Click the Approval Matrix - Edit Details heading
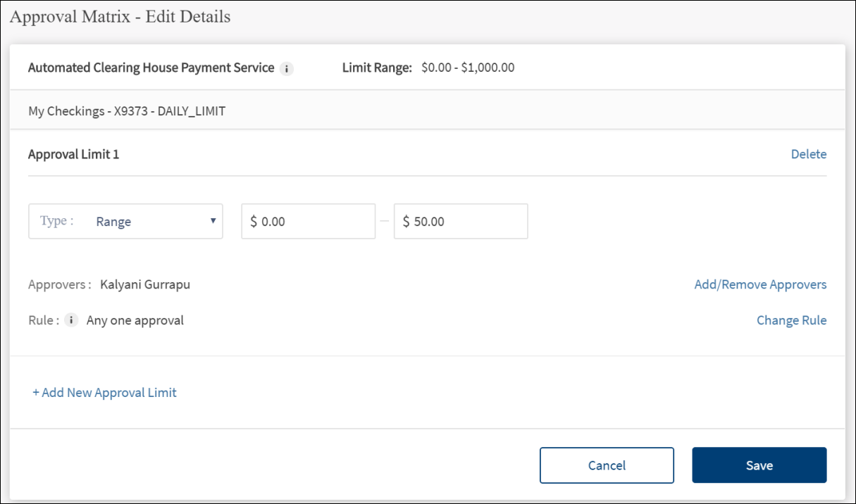Viewport: 856px width, 504px height. coord(120,17)
